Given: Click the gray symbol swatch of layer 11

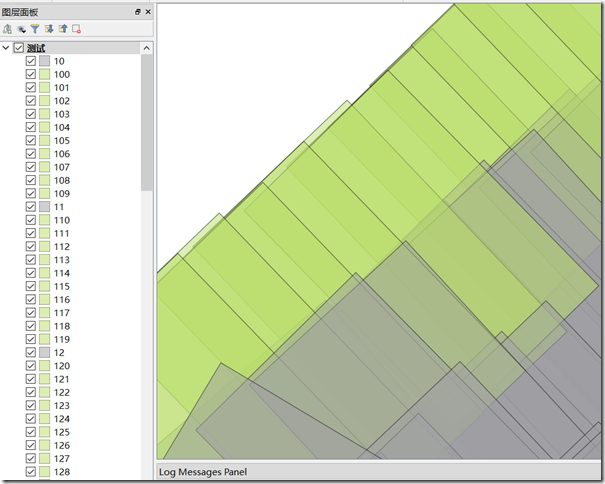Looking at the screenshot, I should [x=44, y=207].
